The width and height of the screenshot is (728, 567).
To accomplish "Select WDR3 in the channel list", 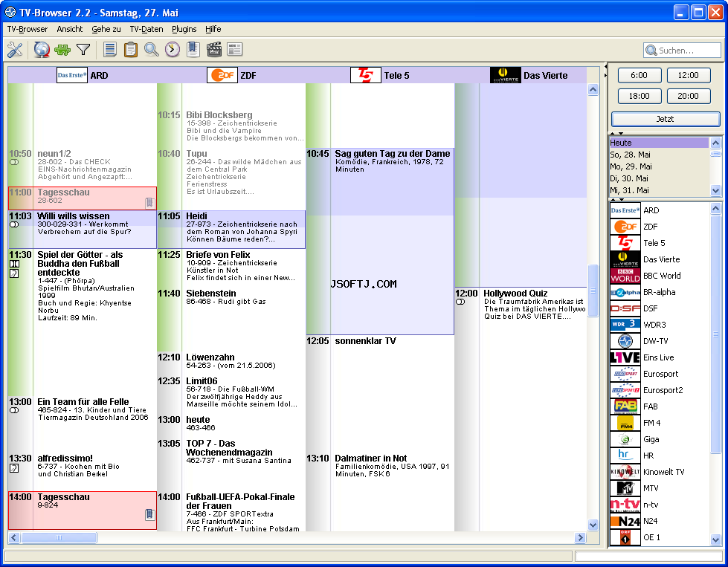I will (660, 325).
